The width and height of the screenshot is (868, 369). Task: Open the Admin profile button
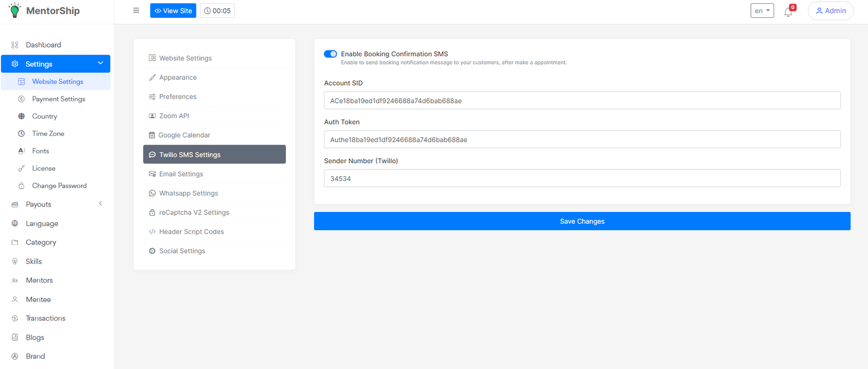830,11
